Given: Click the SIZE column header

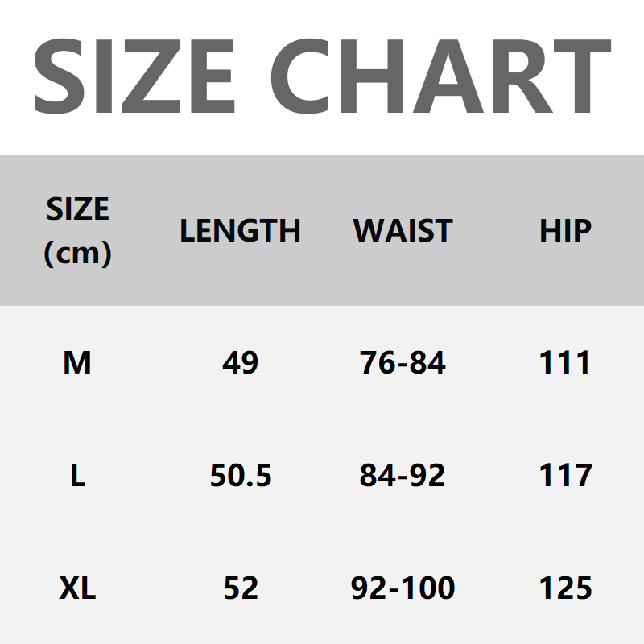Looking at the screenshot, I should [77, 210].
